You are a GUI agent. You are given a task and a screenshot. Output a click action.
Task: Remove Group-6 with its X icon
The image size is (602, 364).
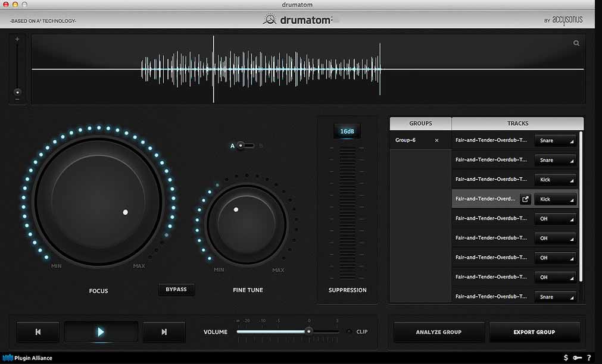pos(436,140)
